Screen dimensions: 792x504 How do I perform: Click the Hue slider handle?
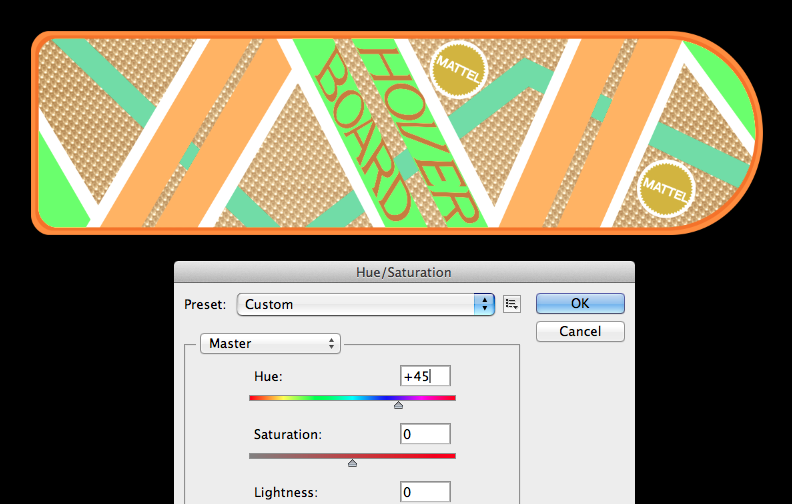[x=399, y=405]
